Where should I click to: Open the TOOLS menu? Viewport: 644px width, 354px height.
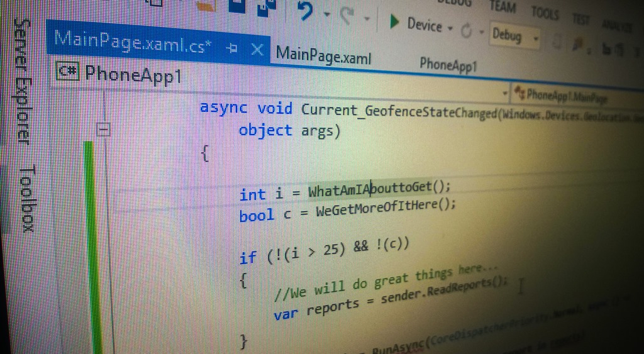(545, 14)
